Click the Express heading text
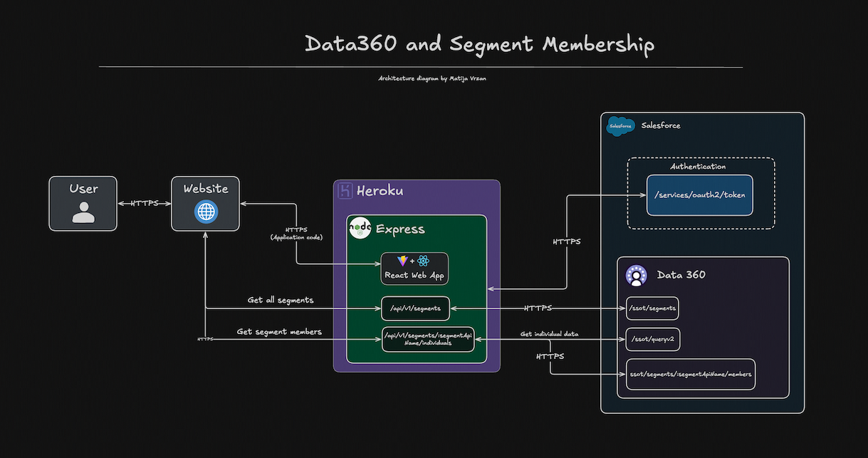This screenshot has height=458, width=868. (x=400, y=229)
